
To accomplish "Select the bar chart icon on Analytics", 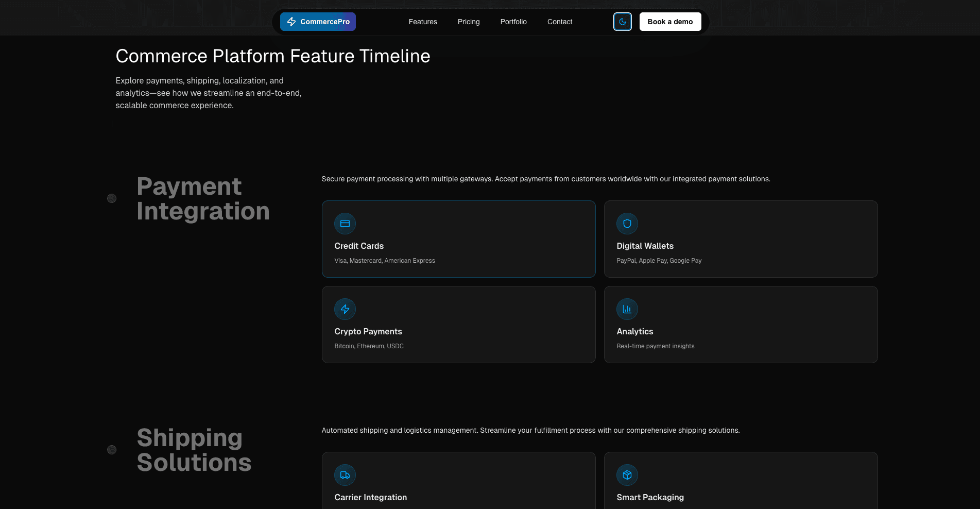I will [627, 309].
